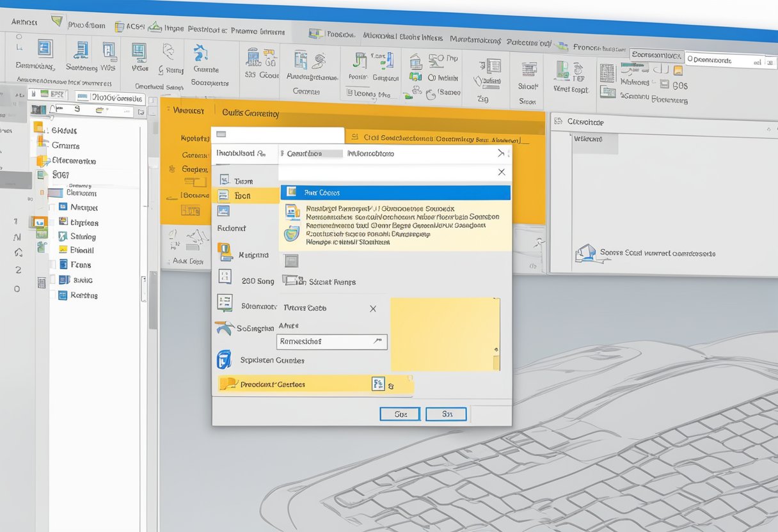This screenshot has height=532, width=778.
Task: Select the blue document icon beside 'Spokisten Gumtes'
Action: pos(224,359)
